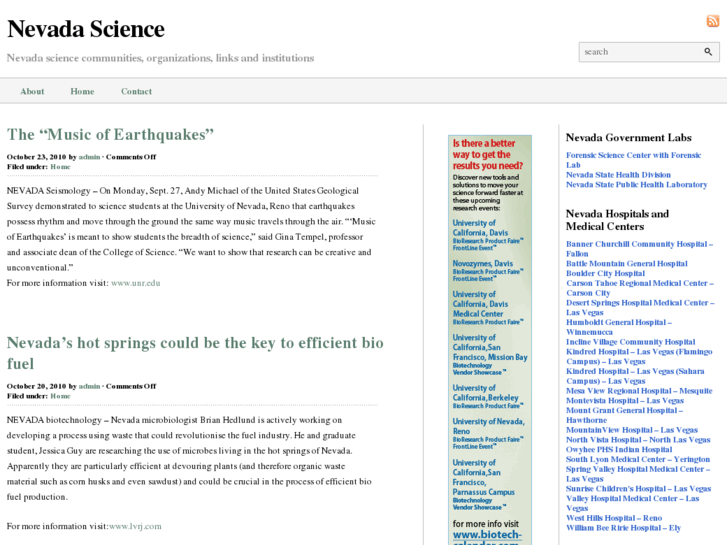The width and height of the screenshot is (727, 545).
Task: Open Desert Springs Hospital Medical Center link
Action: [640, 308]
